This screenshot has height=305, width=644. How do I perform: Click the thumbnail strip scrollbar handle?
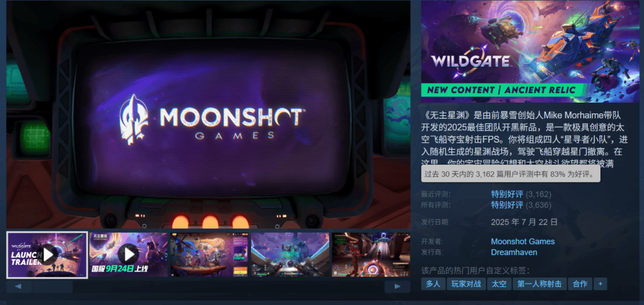[52, 286]
